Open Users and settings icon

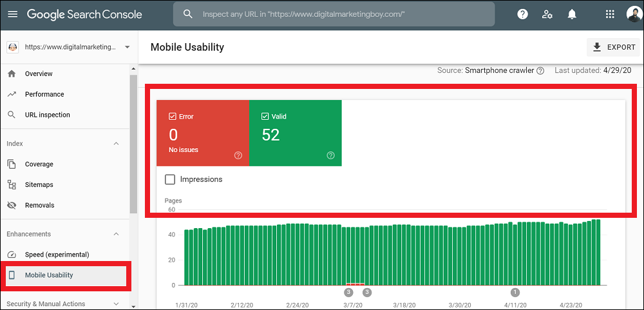(x=547, y=14)
